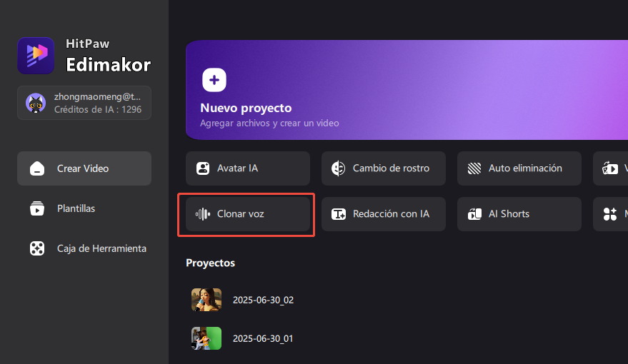Click the Clonar voz waveform icon
Viewport: 628px width, 364px height.
[x=203, y=214]
